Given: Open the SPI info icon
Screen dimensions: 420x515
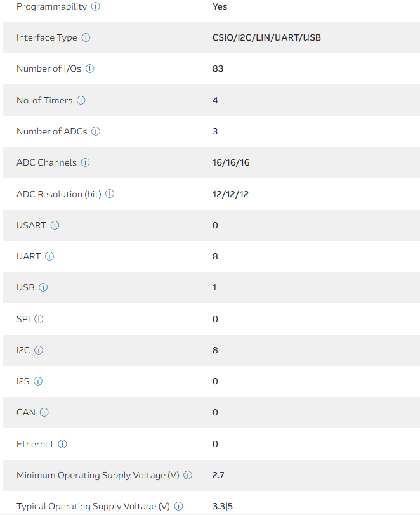Looking at the screenshot, I should point(39,319).
